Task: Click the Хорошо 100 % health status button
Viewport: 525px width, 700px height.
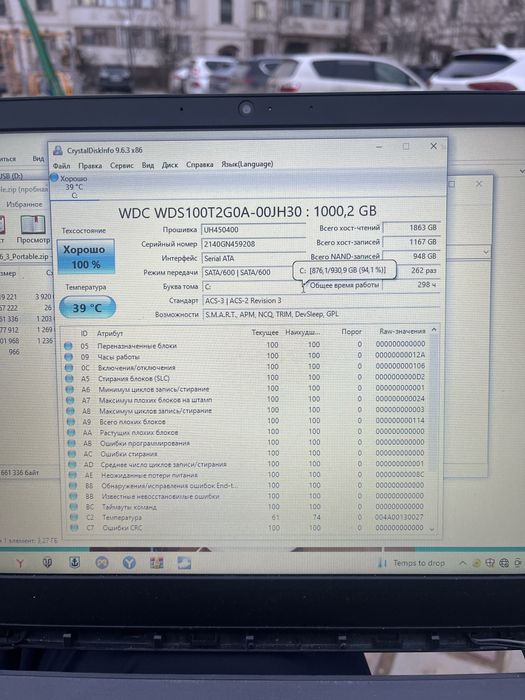Action: [86, 257]
